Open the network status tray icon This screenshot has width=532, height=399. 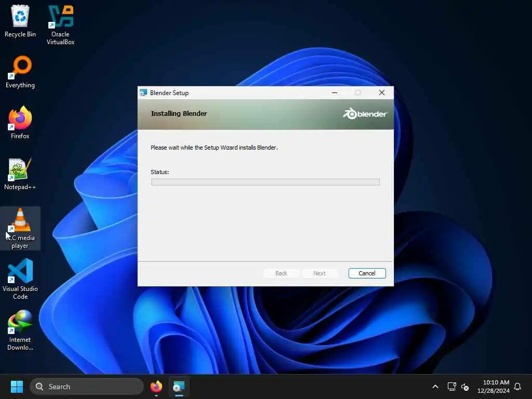click(x=451, y=387)
